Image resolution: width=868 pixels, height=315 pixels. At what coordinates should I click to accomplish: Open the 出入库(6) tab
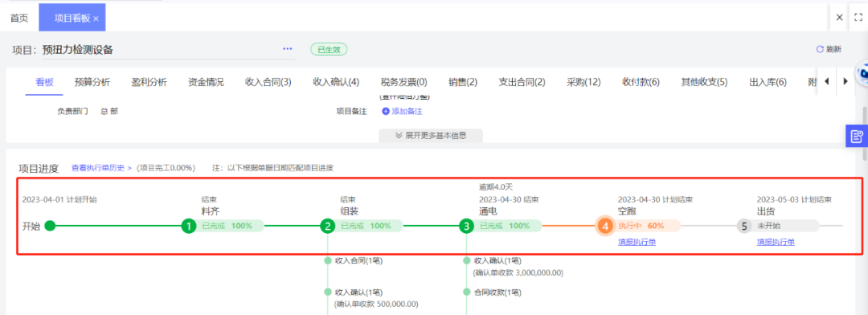(768, 83)
